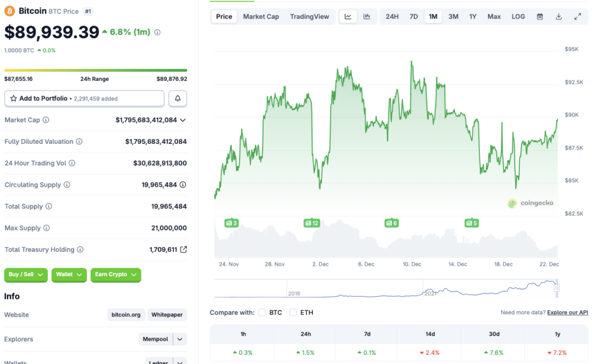The image size is (592, 364).
Task: Open Total Treasury Holding external link icon
Action: pyautogui.click(x=184, y=249)
